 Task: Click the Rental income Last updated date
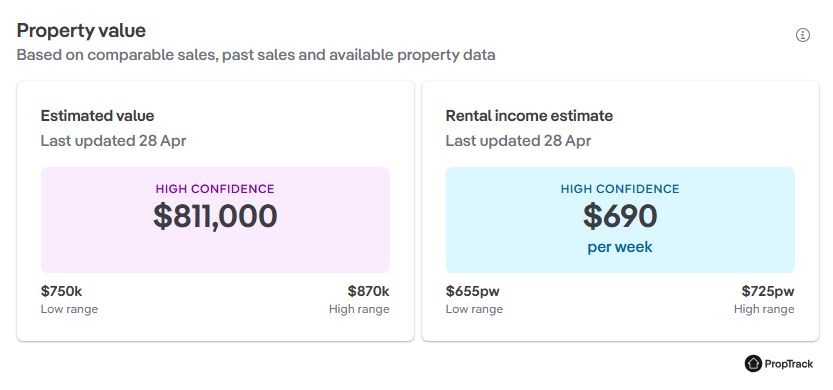pos(518,141)
